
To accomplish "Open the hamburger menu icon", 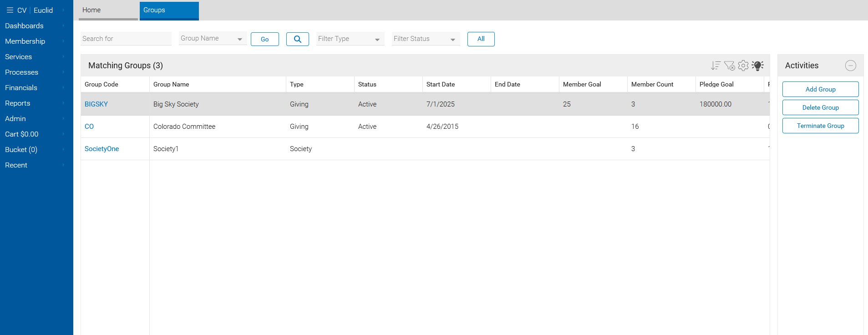I will (10, 10).
